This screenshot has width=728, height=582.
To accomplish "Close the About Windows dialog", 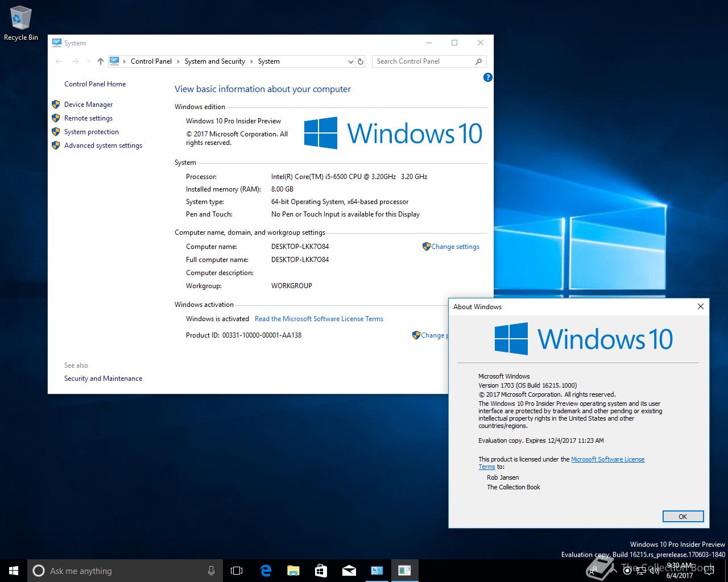I will [701, 306].
